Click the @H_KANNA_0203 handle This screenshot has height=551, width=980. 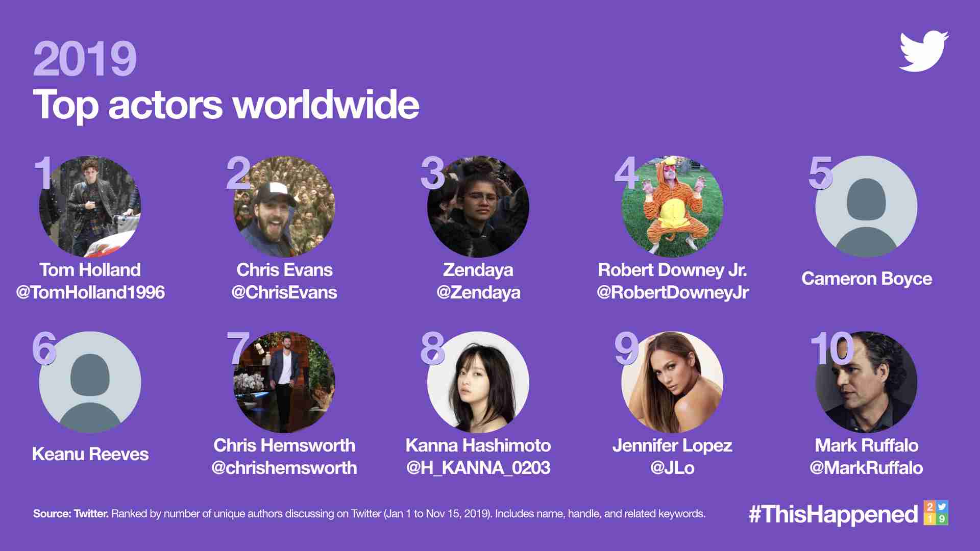pos(478,468)
